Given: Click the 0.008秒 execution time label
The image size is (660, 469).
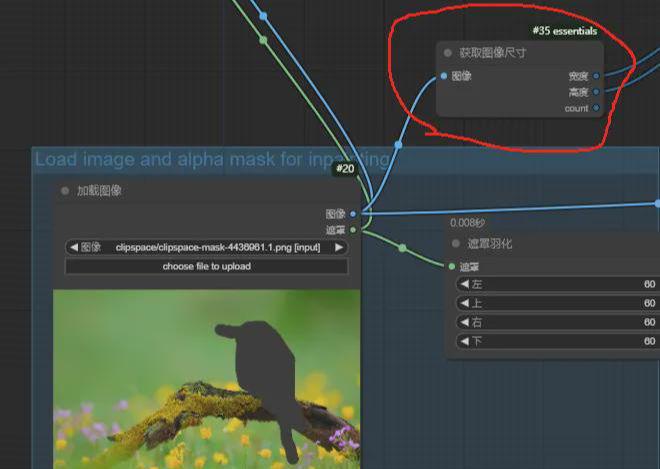Looking at the screenshot, I should pyautogui.click(x=467, y=222).
